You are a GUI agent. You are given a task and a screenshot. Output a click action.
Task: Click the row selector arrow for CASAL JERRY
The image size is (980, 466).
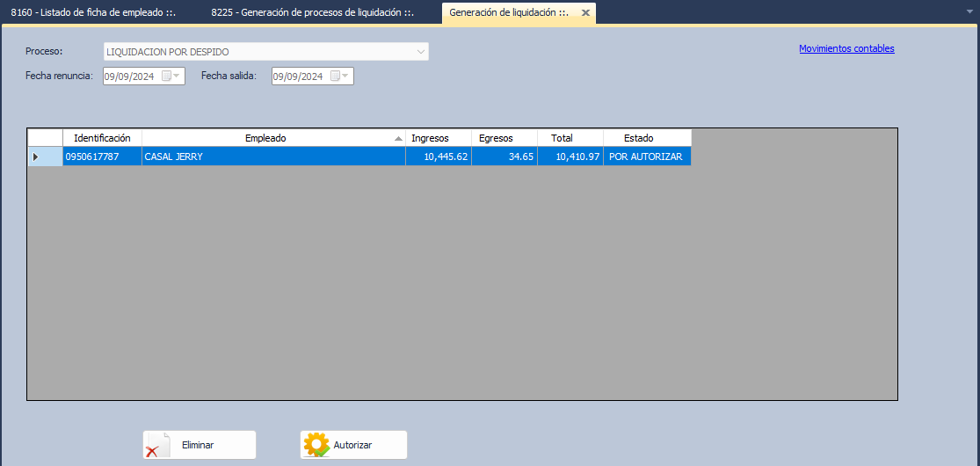[x=36, y=157]
